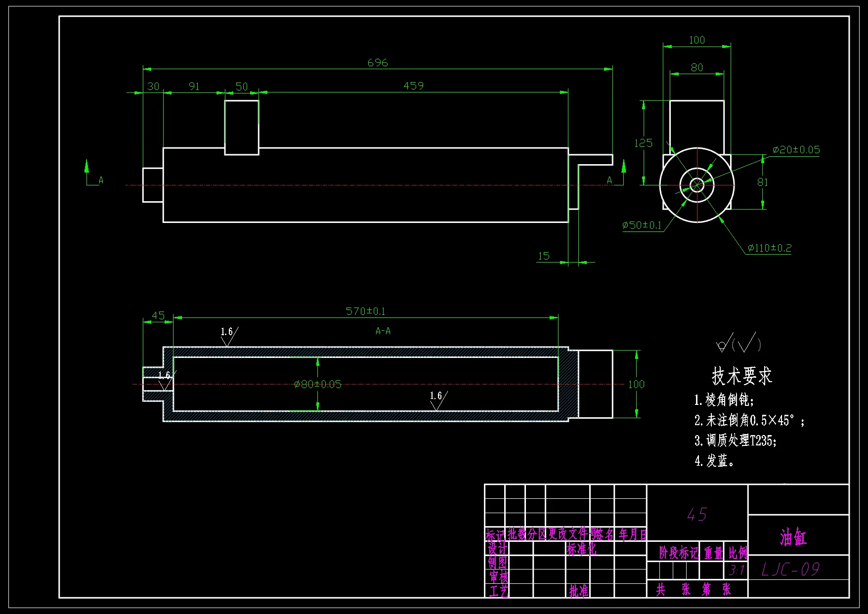Click the 459 dimension text
Screen dimensions: 868x614
[x=414, y=86]
